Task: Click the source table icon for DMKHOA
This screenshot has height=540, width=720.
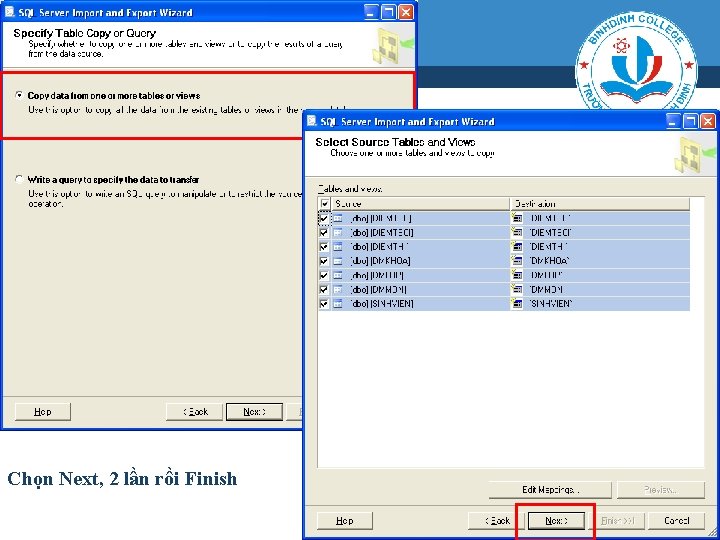Action: (338, 261)
